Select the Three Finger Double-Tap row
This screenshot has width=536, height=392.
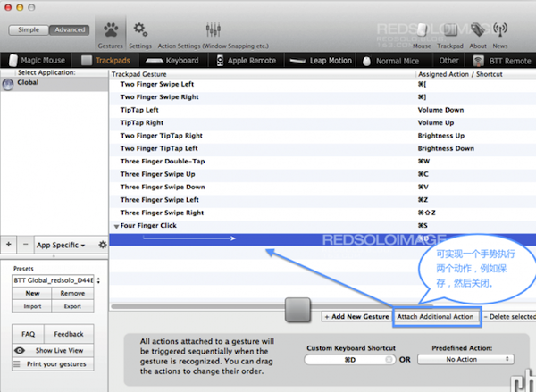(322, 162)
